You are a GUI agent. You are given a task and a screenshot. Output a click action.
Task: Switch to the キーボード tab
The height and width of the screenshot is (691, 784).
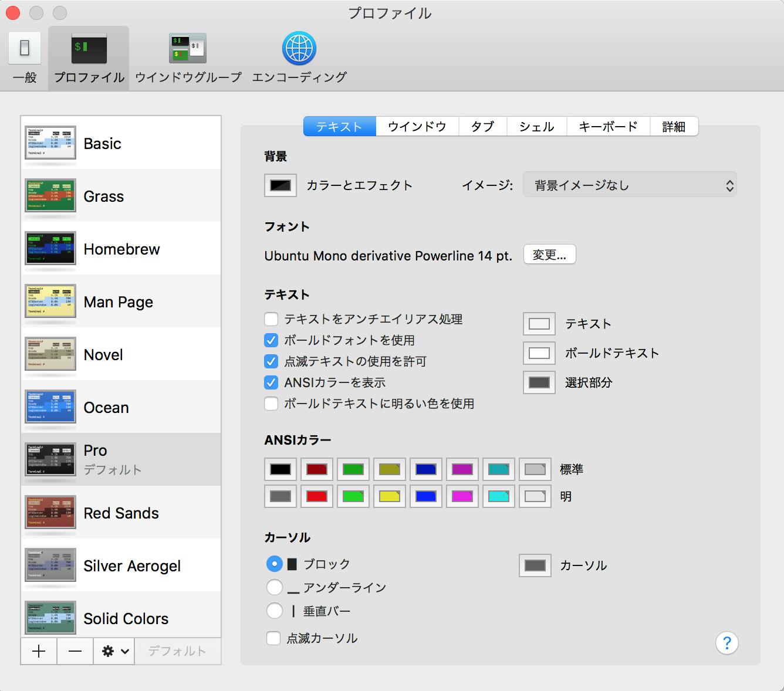[x=608, y=126]
